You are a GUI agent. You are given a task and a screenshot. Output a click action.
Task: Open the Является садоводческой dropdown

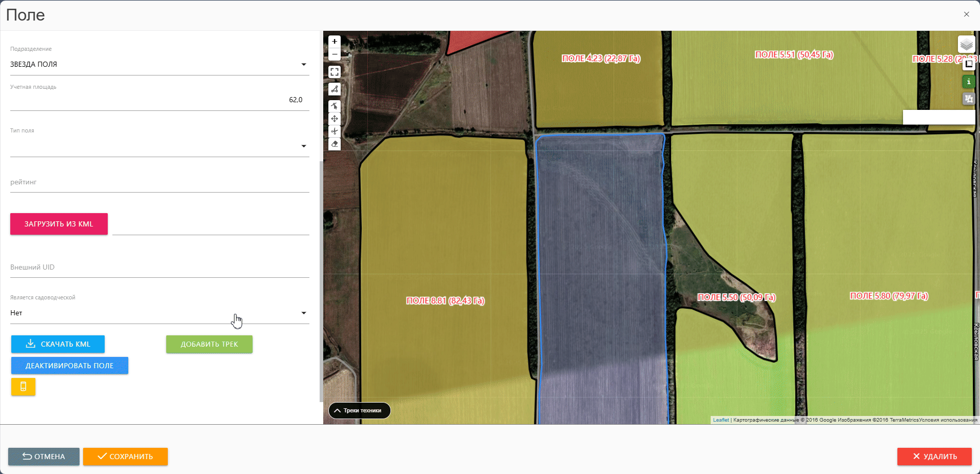pos(304,313)
